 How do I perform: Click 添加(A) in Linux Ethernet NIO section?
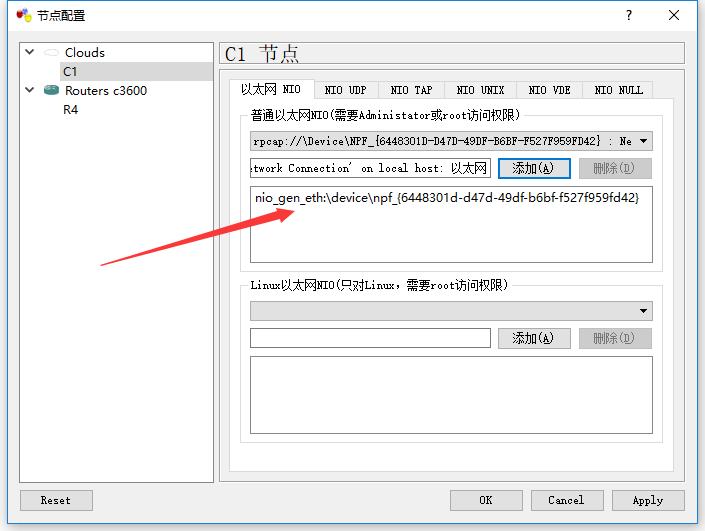[x=534, y=338]
